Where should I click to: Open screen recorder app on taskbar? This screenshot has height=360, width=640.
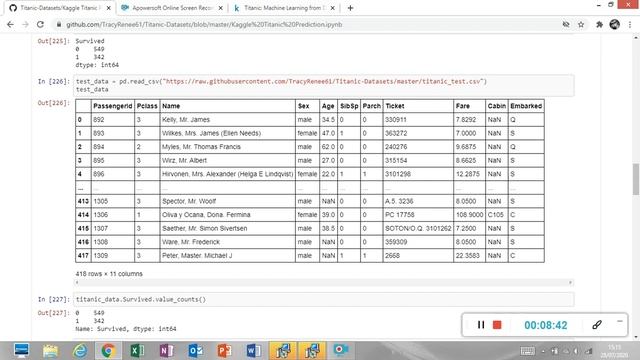point(340,351)
